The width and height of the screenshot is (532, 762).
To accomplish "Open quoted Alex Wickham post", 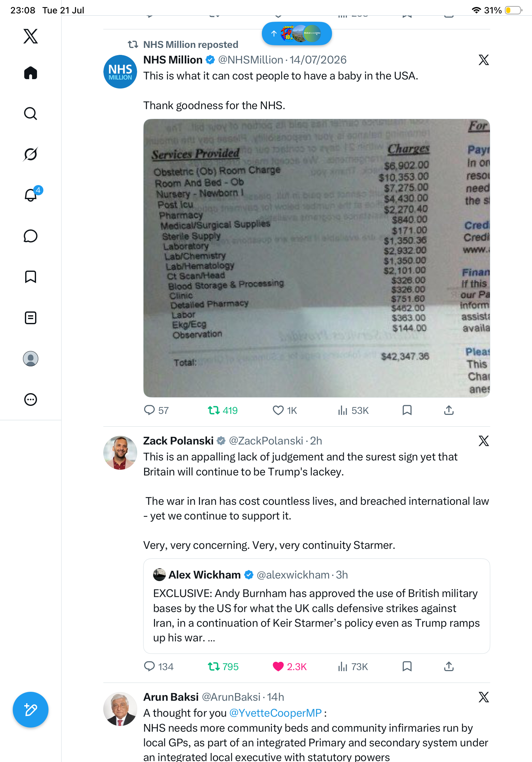I will tap(316, 606).
